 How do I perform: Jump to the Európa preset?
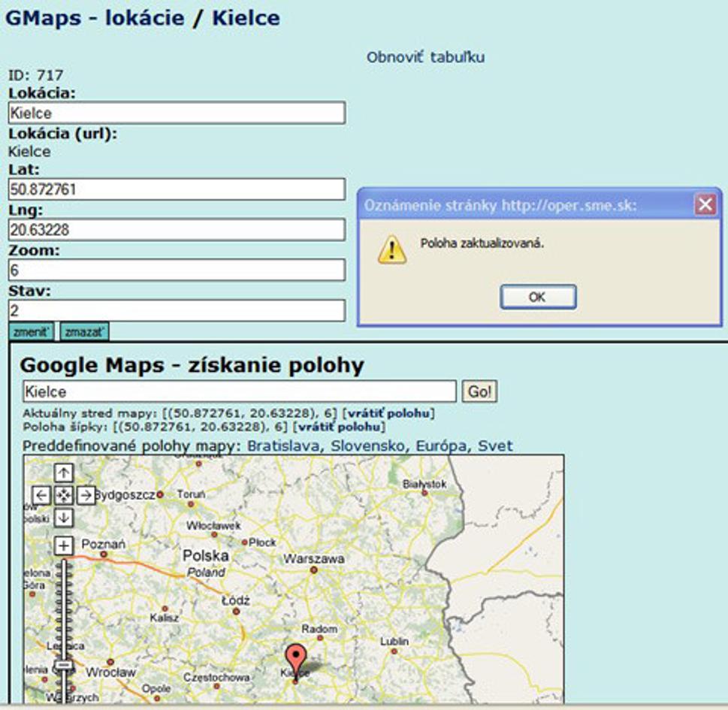441,446
